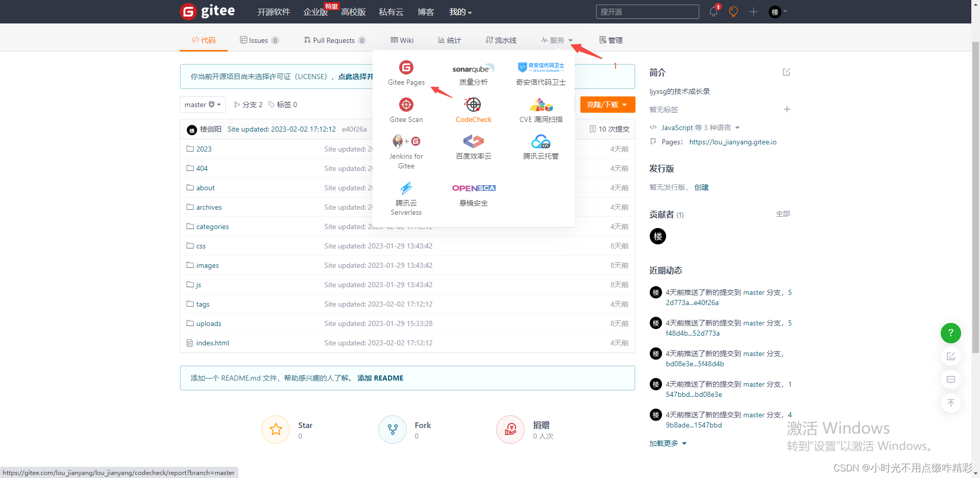This screenshot has height=478, width=980.
Task: Open Jenkins for Gitee
Action: [x=406, y=152]
